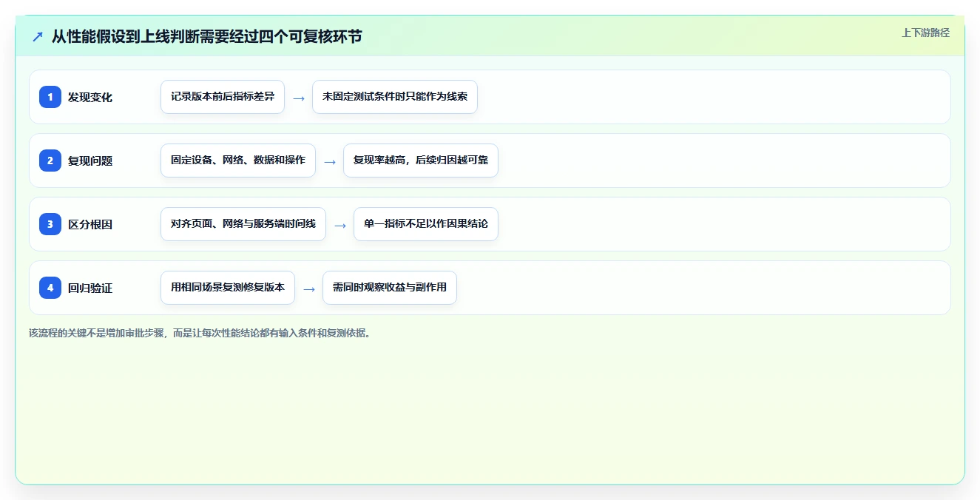Click the 固定设备、网络、数据和操作 box

tap(238, 161)
